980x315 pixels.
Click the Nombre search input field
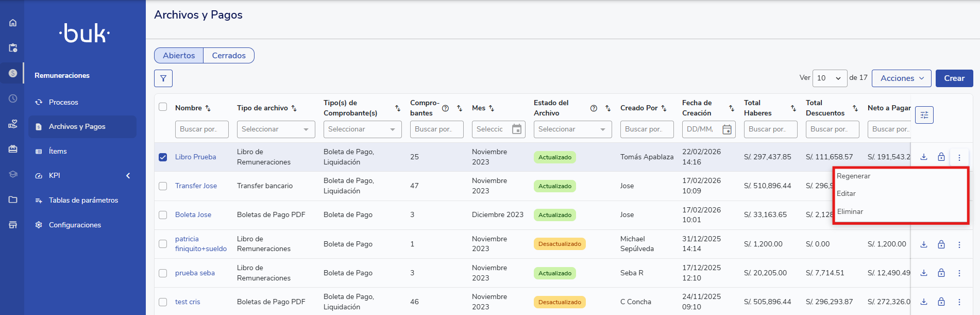point(201,129)
